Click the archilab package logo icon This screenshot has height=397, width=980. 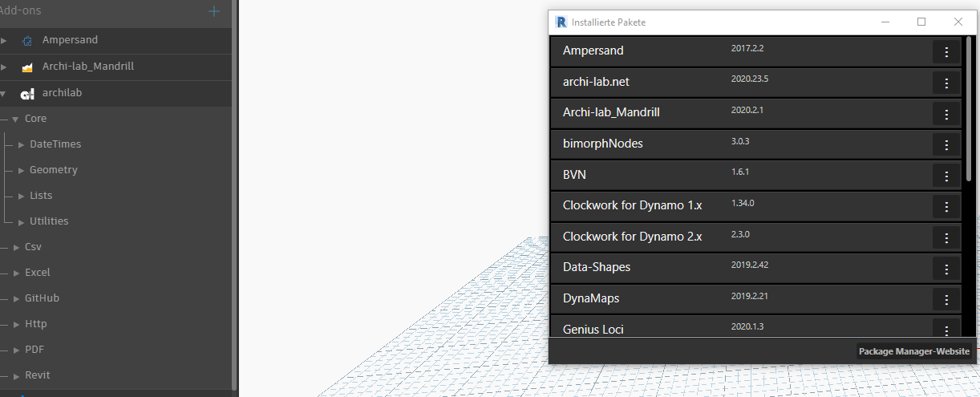pyautogui.click(x=27, y=93)
